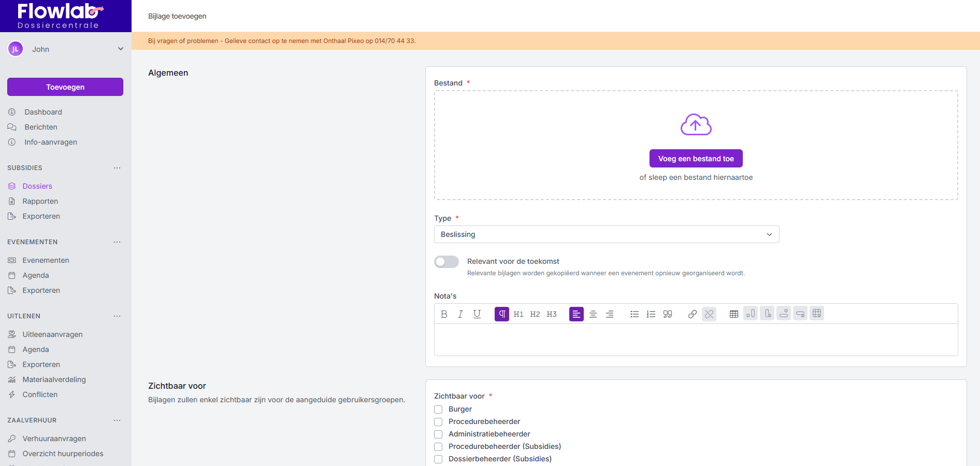
Task: Open the Subsidies section options menu
Action: click(x=117, y=168)
